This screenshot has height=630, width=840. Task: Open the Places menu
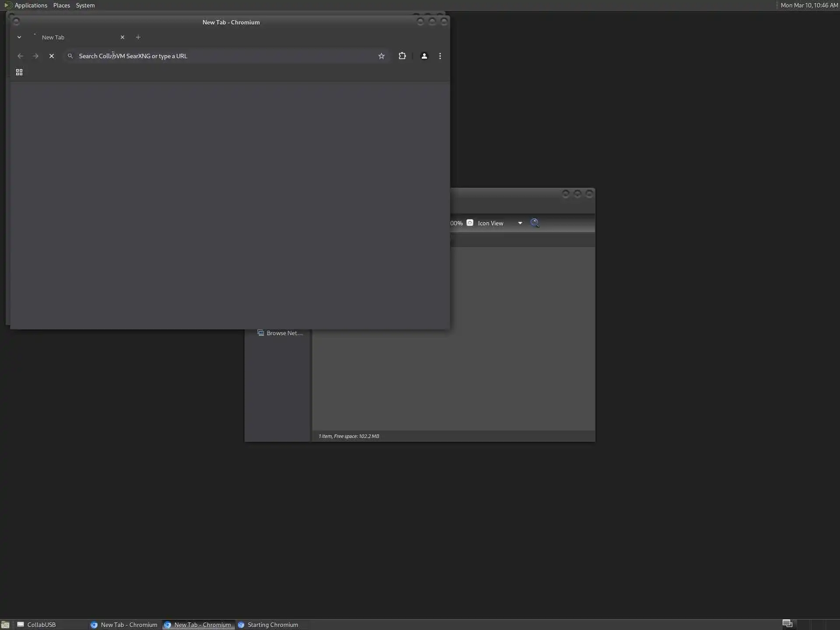point(61,5)
